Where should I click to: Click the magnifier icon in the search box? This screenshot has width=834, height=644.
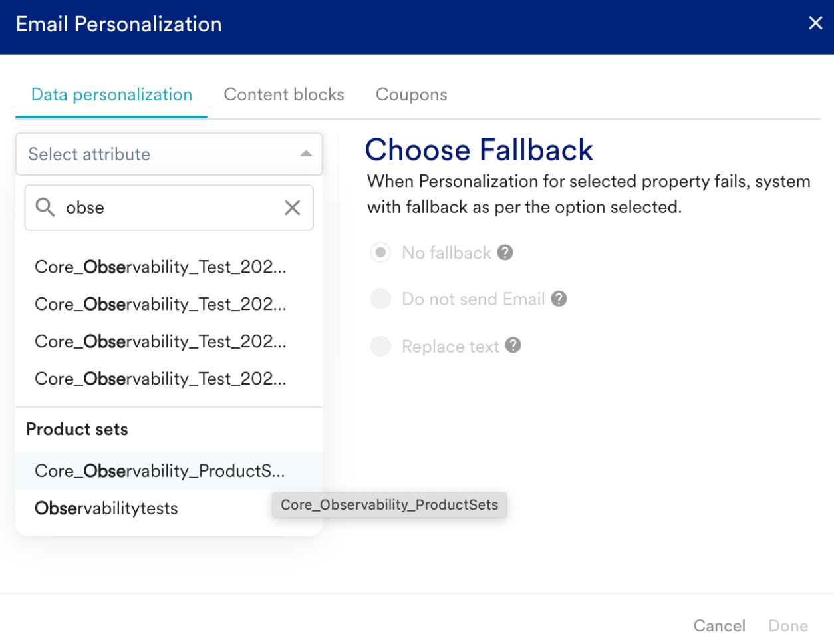click(45, 208)
